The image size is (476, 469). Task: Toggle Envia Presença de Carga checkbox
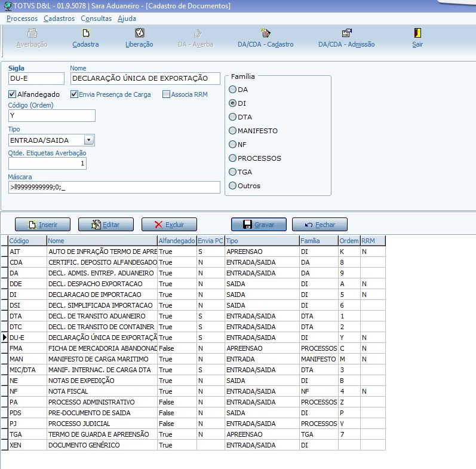pos(74,94)
